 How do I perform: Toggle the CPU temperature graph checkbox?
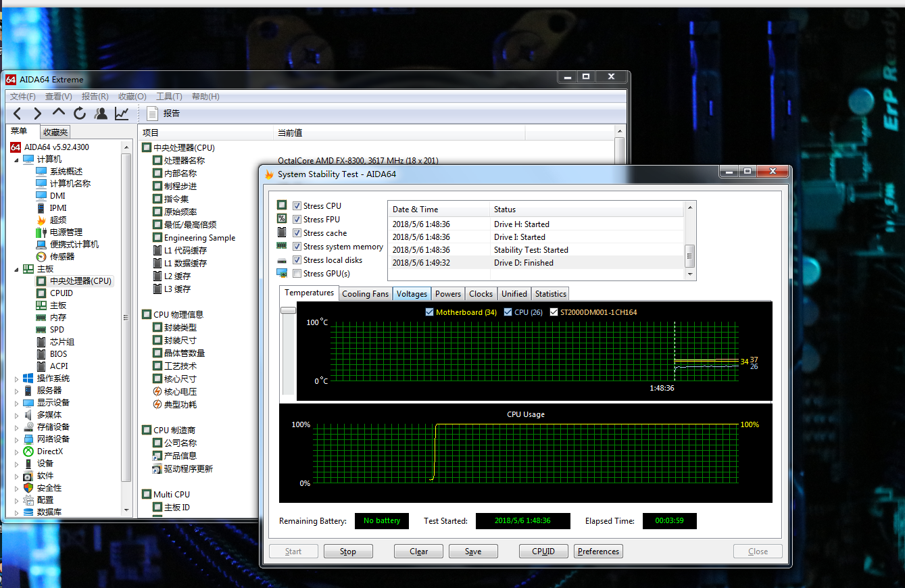tap(508, 312)
